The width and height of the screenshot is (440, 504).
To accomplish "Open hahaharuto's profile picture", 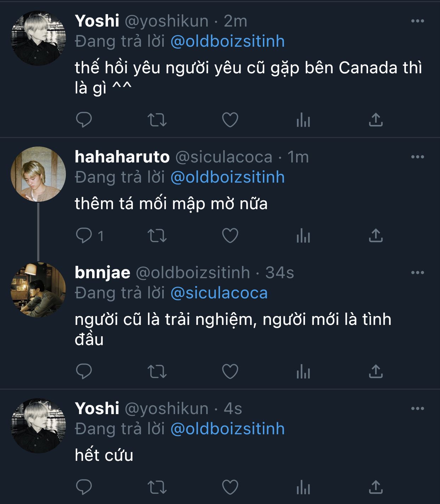I will pyautogui.click(x=38, y=174).
